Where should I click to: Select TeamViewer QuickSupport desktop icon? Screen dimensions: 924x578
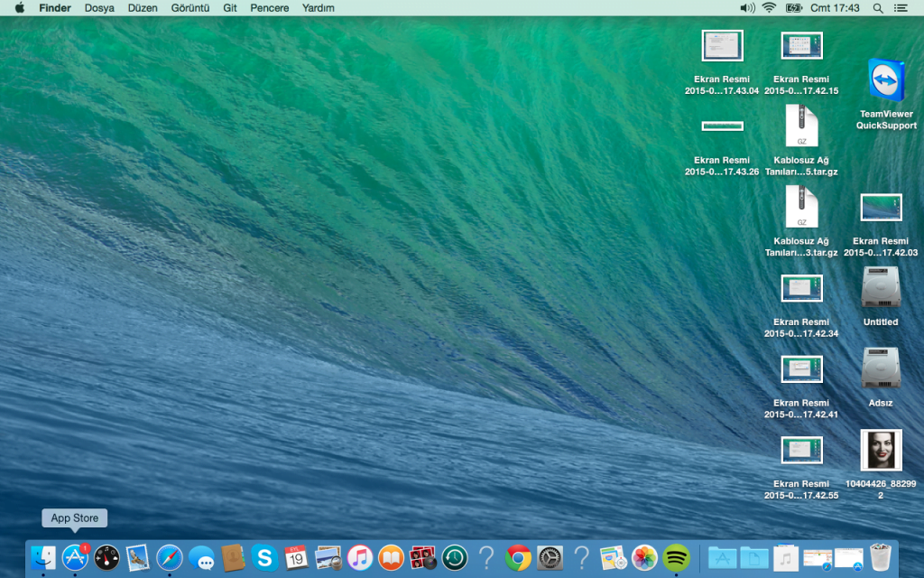886,81
